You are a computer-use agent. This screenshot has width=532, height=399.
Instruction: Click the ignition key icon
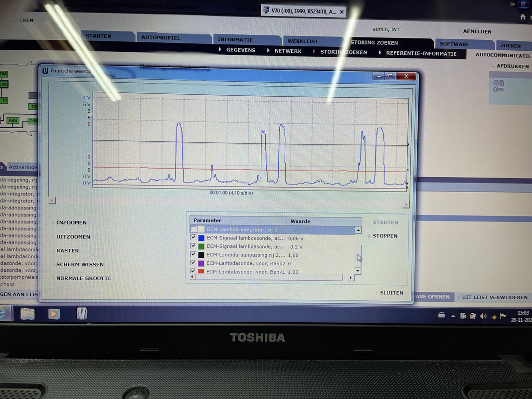[x=499, y=89]
